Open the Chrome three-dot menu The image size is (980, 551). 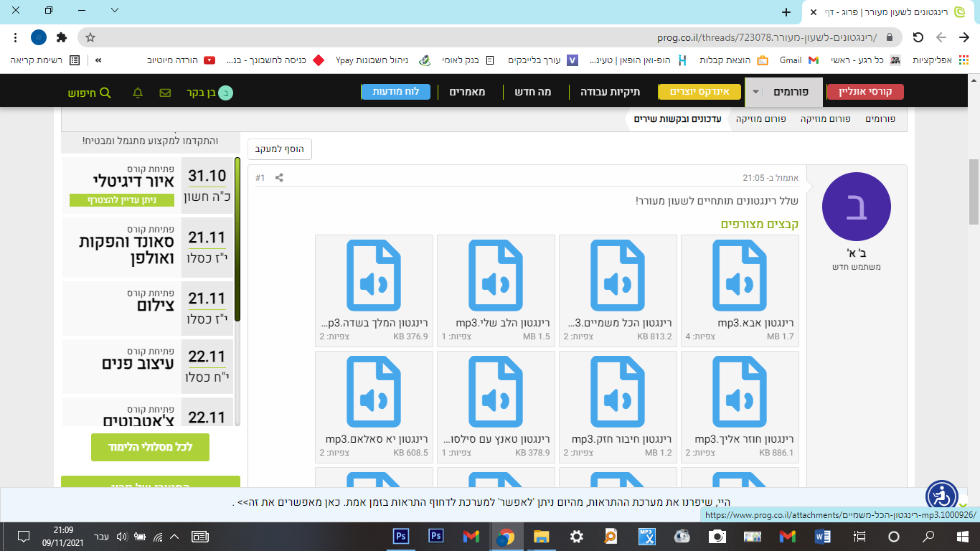click(16, 37)
